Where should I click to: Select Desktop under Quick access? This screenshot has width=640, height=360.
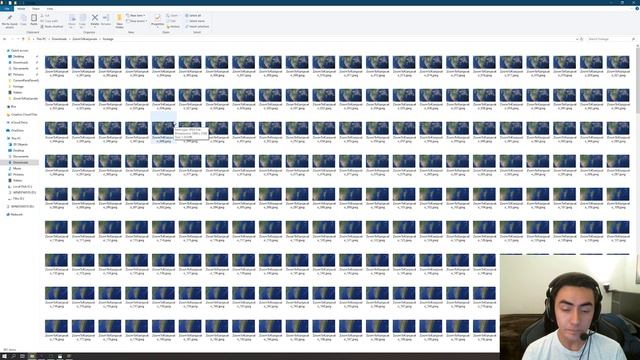point(18,56)
